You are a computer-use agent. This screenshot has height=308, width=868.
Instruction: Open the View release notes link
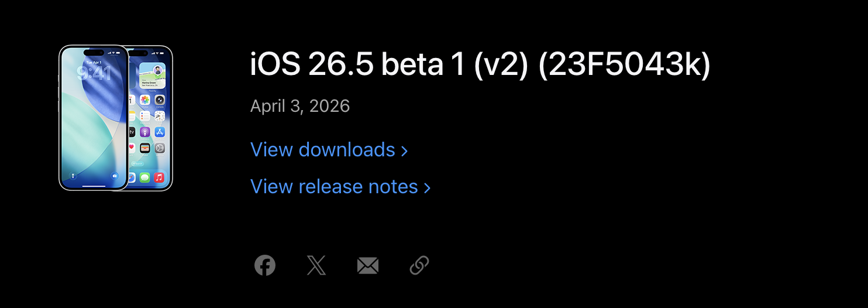(x=334, y=186)
